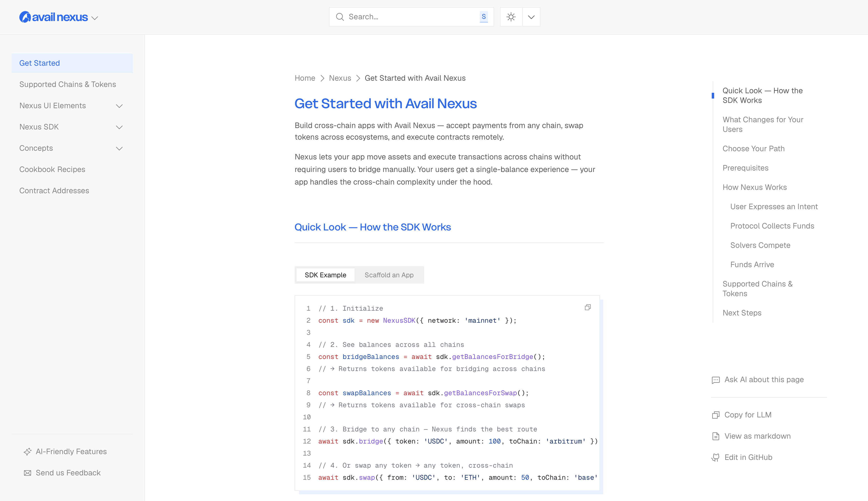
Task: Expand the Nexus SDK section
Action: [x=119, y=127]
